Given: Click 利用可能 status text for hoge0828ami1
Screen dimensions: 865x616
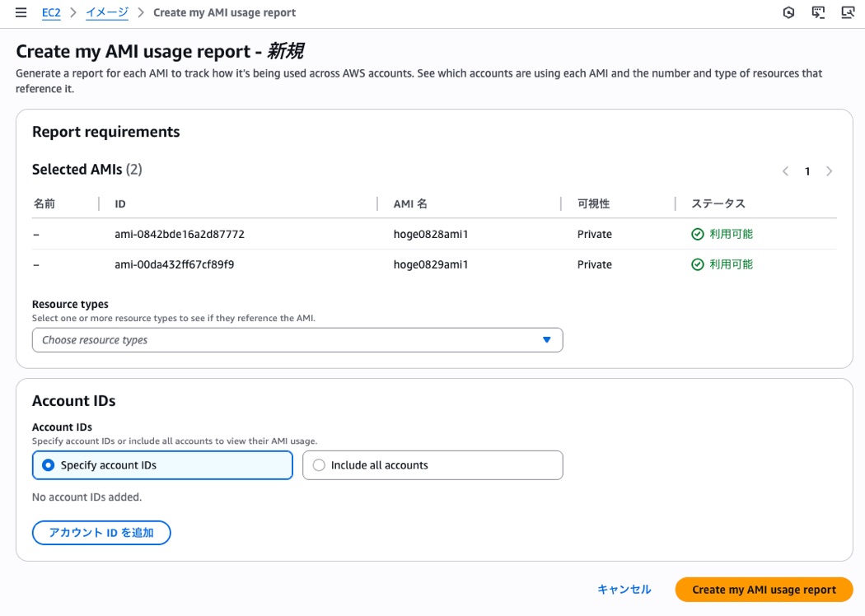Looking at the screenshot, I should [x=731, y=235].
